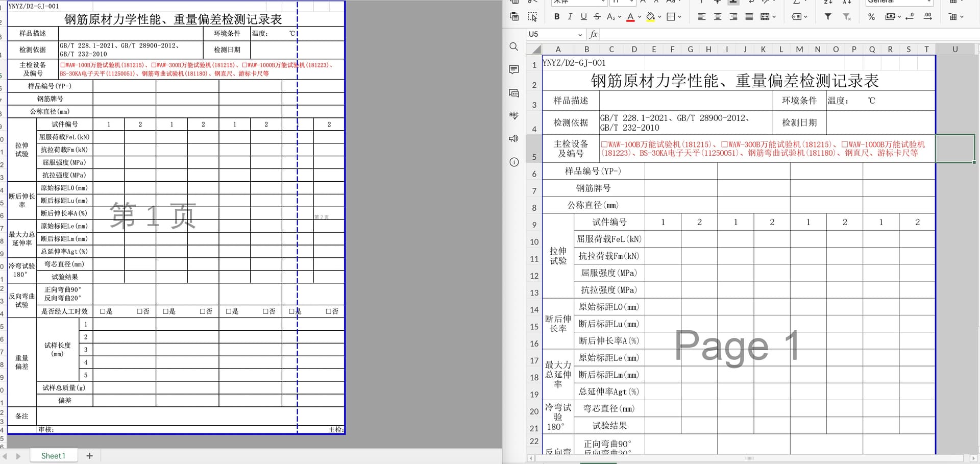Align text left
Viewport: 980px width, 464px height.
pyautogui.click(x=702, y=17)
